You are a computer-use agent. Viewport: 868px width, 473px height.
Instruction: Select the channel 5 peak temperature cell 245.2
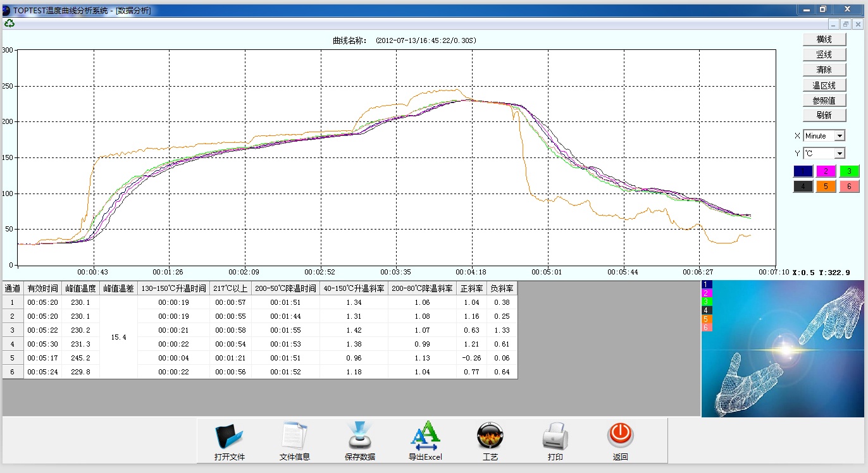click(x=80, y=358)
